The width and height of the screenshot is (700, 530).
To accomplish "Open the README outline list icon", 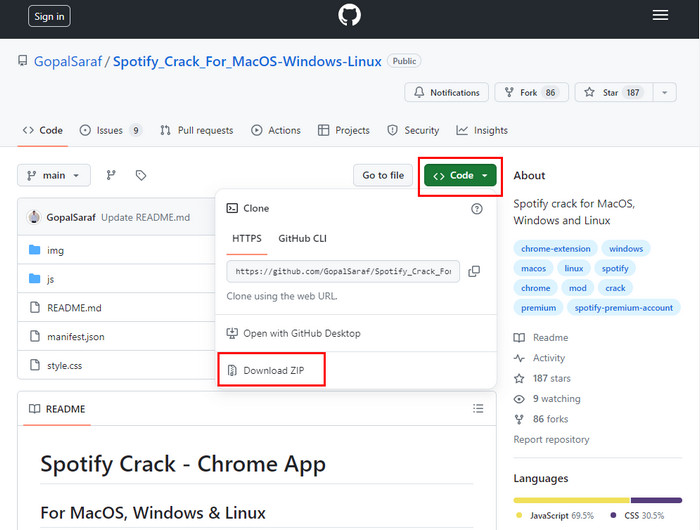I will click(478, 409).
